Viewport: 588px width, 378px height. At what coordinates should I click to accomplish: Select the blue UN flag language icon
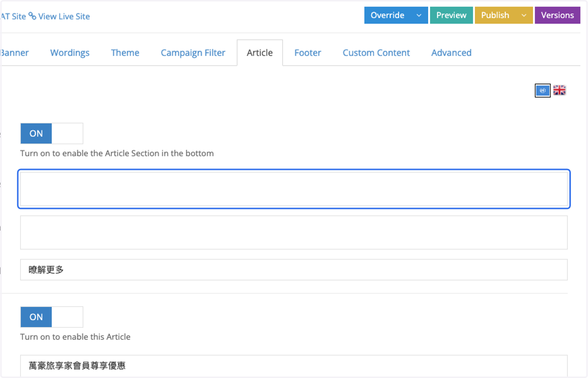point(542,91)
